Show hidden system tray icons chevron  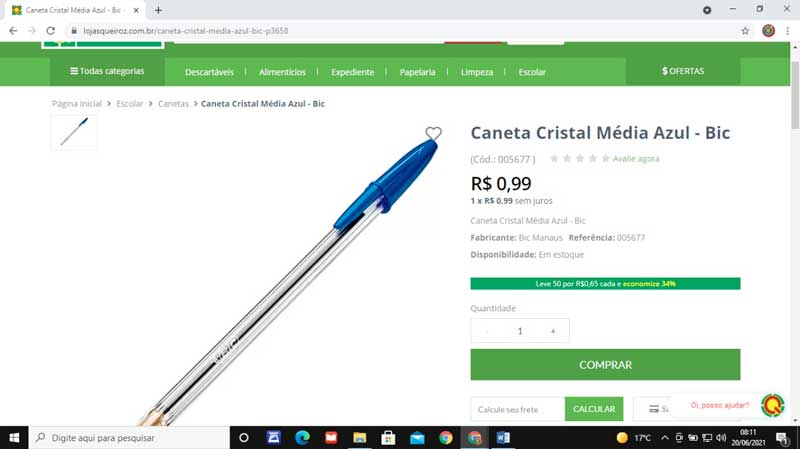click(x=664, y=438)
